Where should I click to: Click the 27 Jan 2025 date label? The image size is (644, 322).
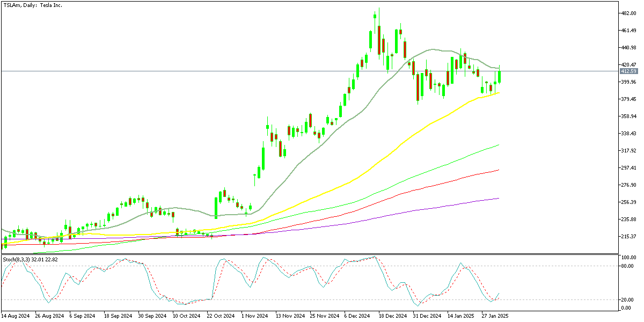(x=496, y=317)
